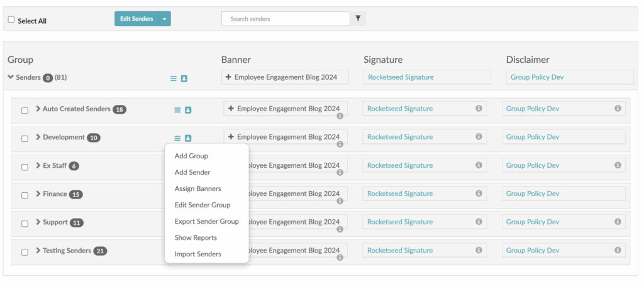The height and width of the screenshot is (284, 644).
Task: Click plus icon on Development banner field
Action: (x=231, y=137)
